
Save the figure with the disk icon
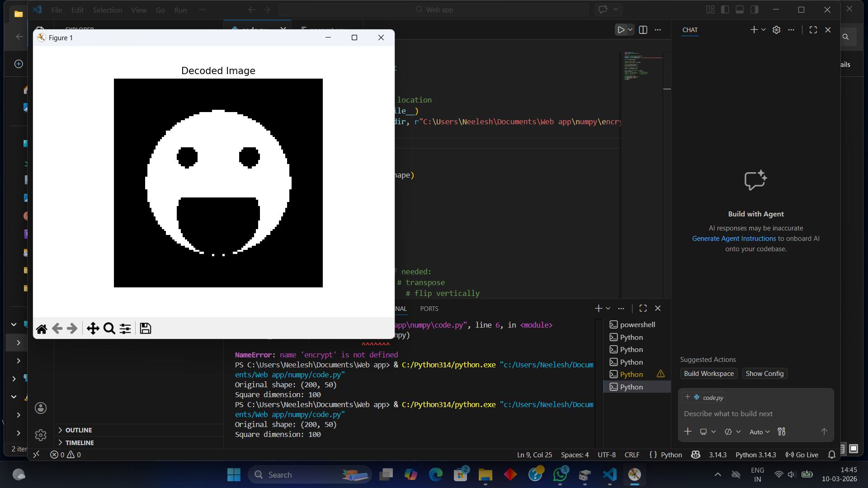tap(146, 328)
